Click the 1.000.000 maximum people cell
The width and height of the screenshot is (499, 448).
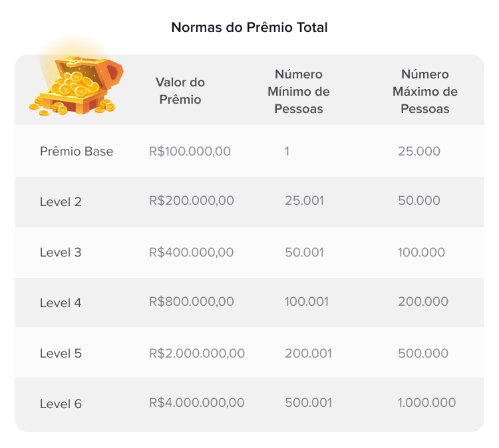pos(426,403)
